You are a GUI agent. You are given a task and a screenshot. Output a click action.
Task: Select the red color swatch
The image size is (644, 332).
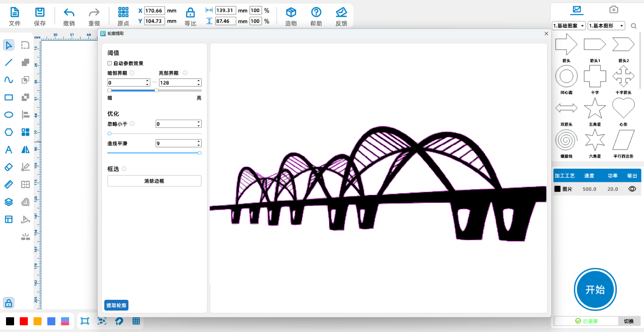point(24,321)
